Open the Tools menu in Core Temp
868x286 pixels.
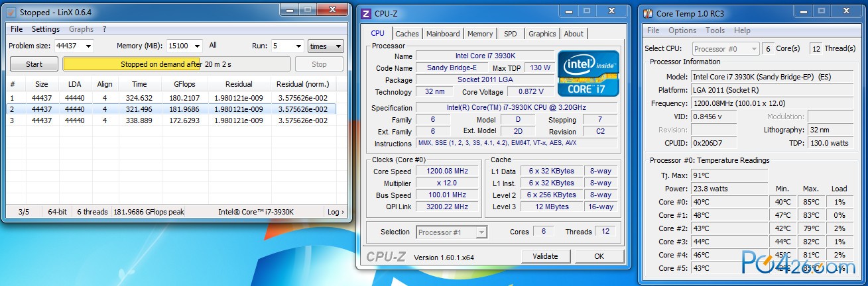point(715,30)
